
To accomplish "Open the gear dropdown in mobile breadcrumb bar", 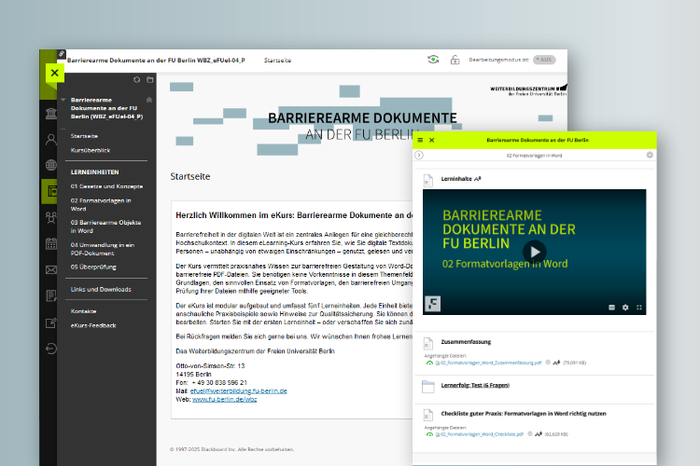I will point(649,156).
